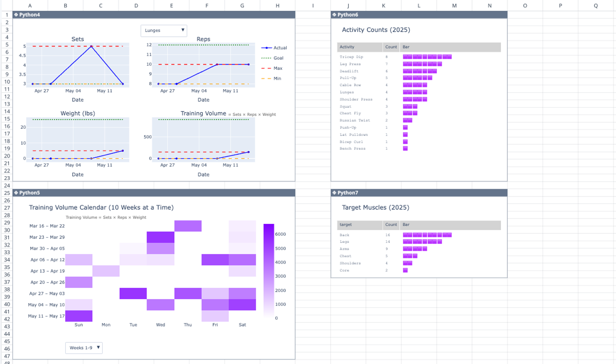Click the Russian Twist row
Image resolution: width=616 pixels, height=364 pixels.
coord(419,120)
